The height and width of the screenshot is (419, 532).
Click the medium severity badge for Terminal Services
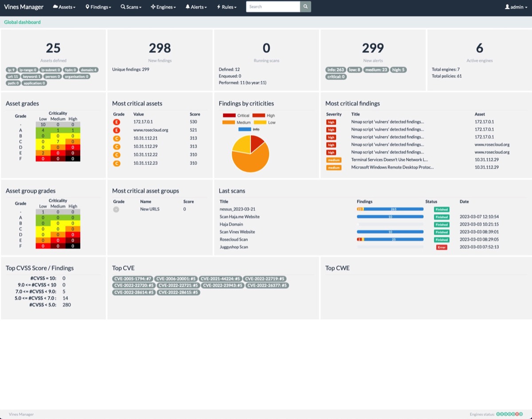pos(334,159)
